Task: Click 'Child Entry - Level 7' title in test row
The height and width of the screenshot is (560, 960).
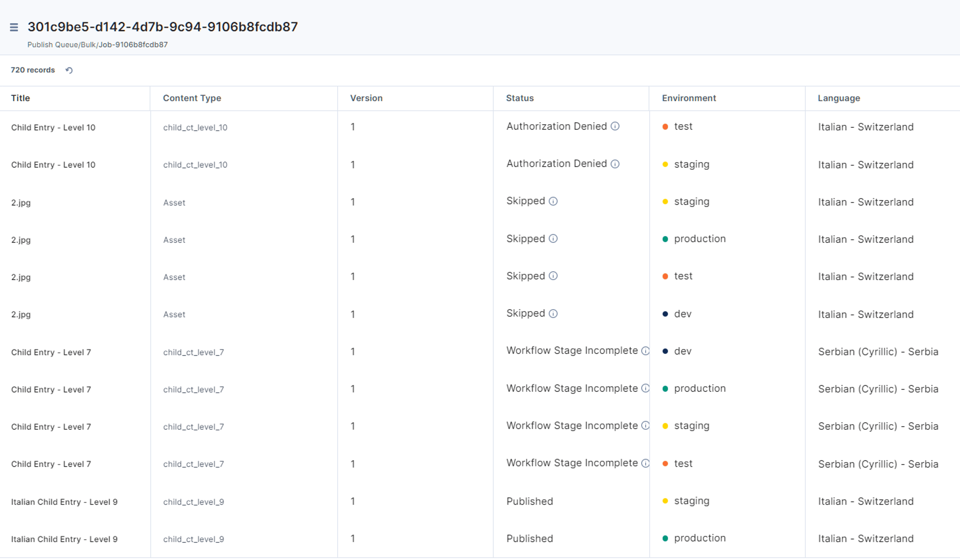Action: (x=51, y=464)
